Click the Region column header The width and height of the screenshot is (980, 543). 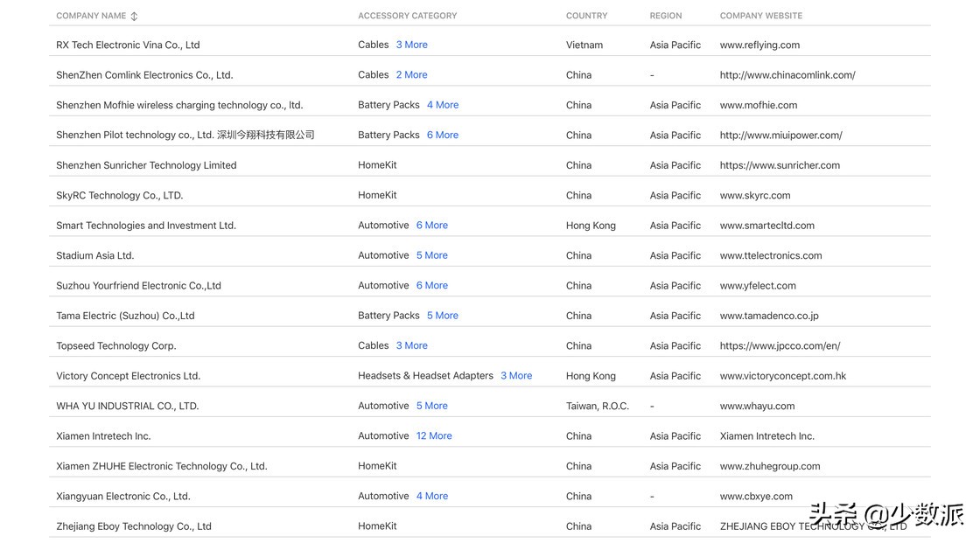pos(666,16)
